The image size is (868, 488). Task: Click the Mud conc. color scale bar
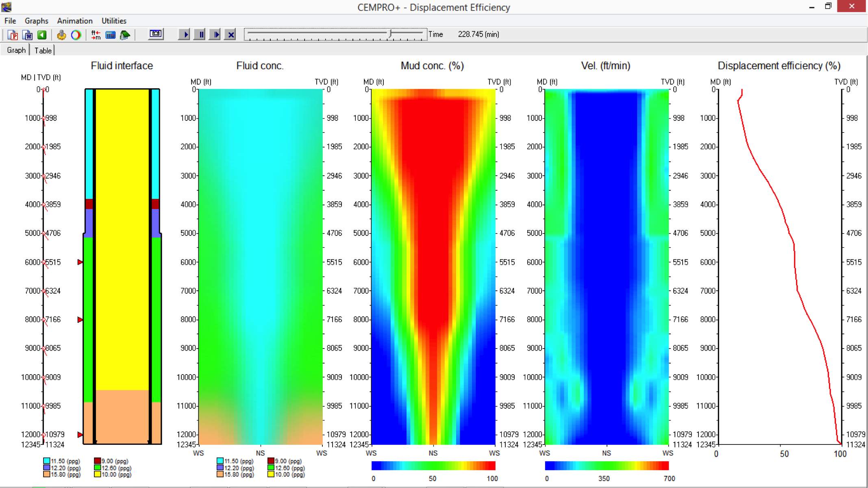tap(433, 466)
